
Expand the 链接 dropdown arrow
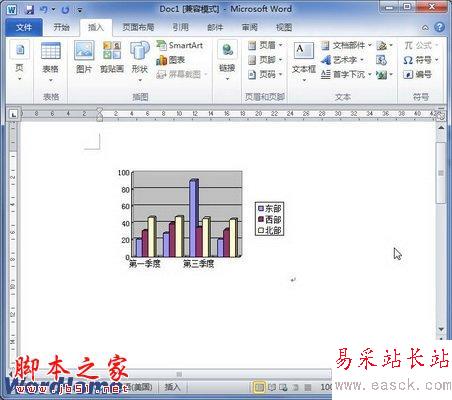click(x=227, y=79)
